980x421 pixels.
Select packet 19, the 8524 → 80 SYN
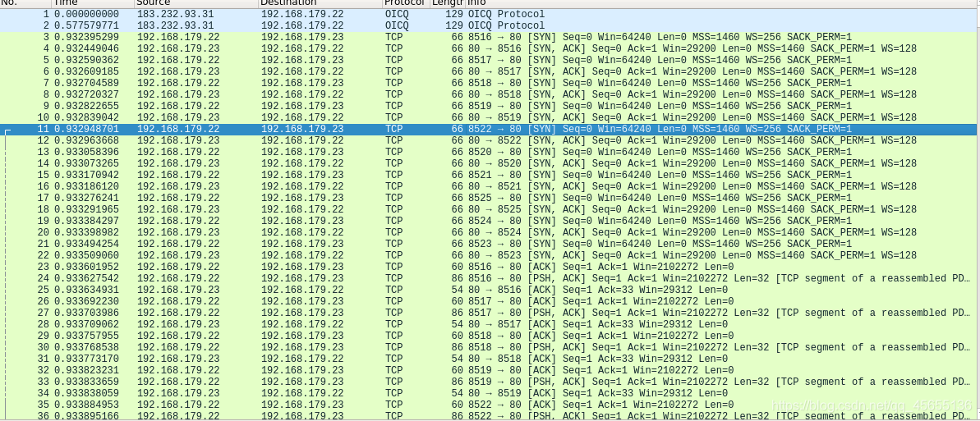point(490,221)
